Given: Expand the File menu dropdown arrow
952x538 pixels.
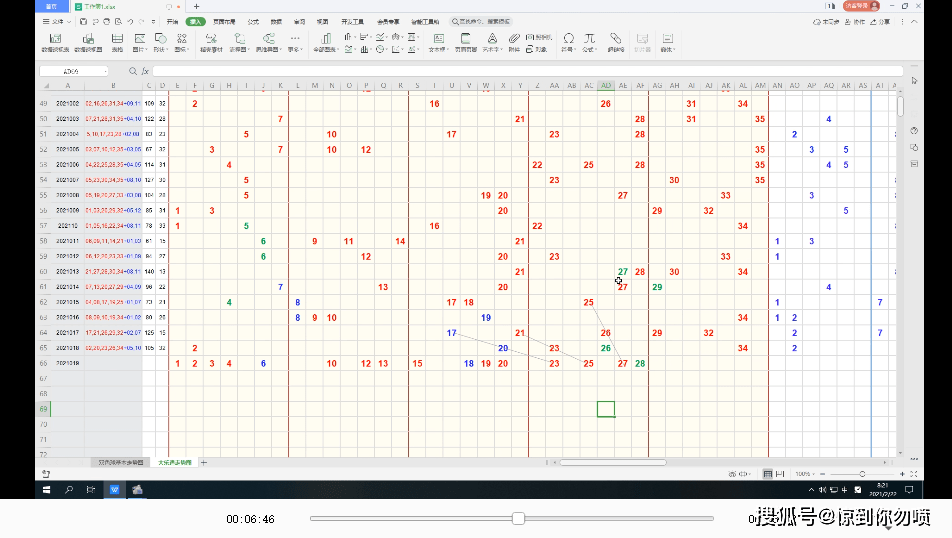Looking at the screenshot, I should [x=69, y=21].
